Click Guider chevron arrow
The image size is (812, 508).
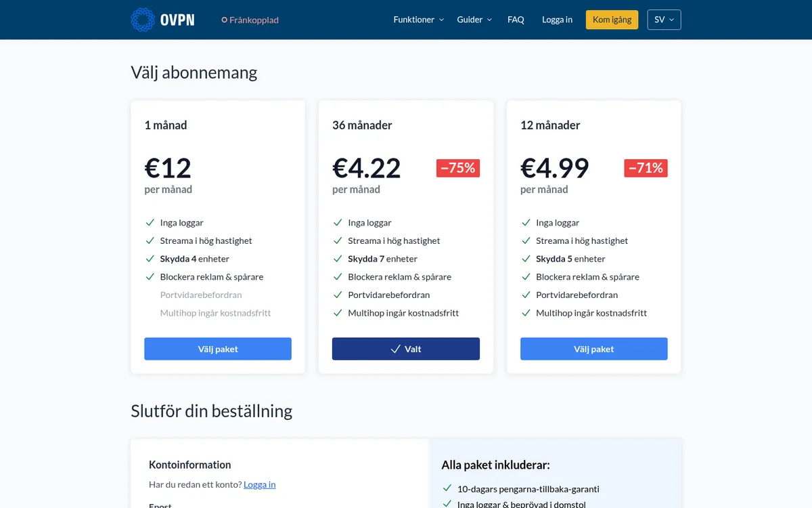[489, 20]
